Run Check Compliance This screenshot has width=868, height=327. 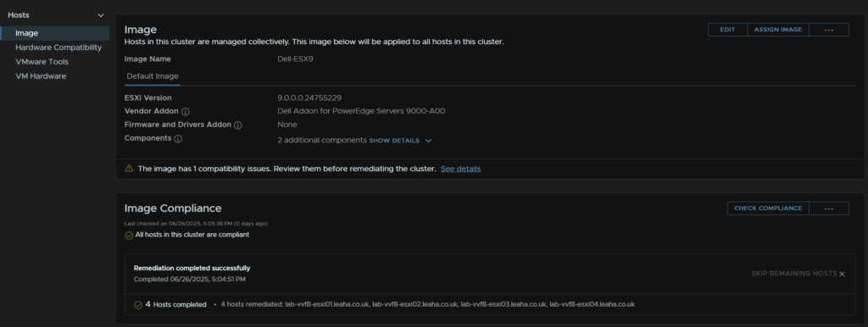pyautogui.click(x=768, y=208)
